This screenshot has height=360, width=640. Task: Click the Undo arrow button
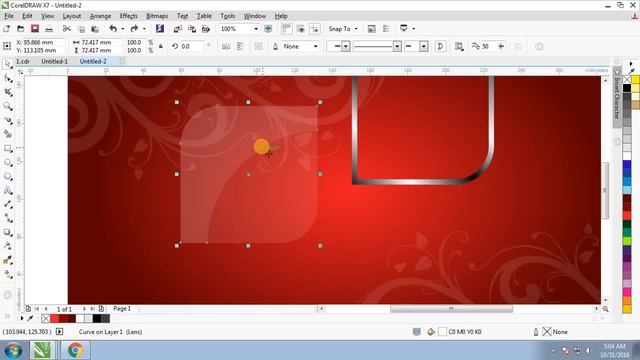pos(113,29)
